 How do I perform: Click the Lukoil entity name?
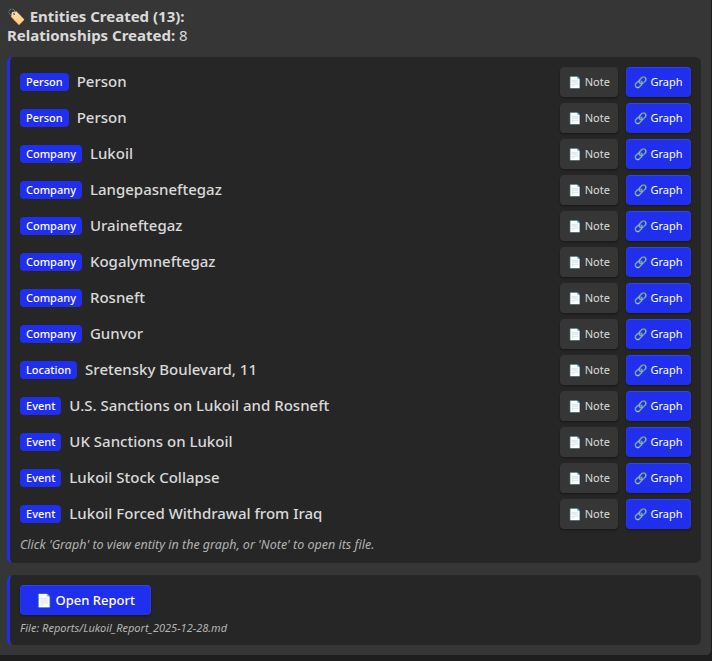tap(111, 154)
